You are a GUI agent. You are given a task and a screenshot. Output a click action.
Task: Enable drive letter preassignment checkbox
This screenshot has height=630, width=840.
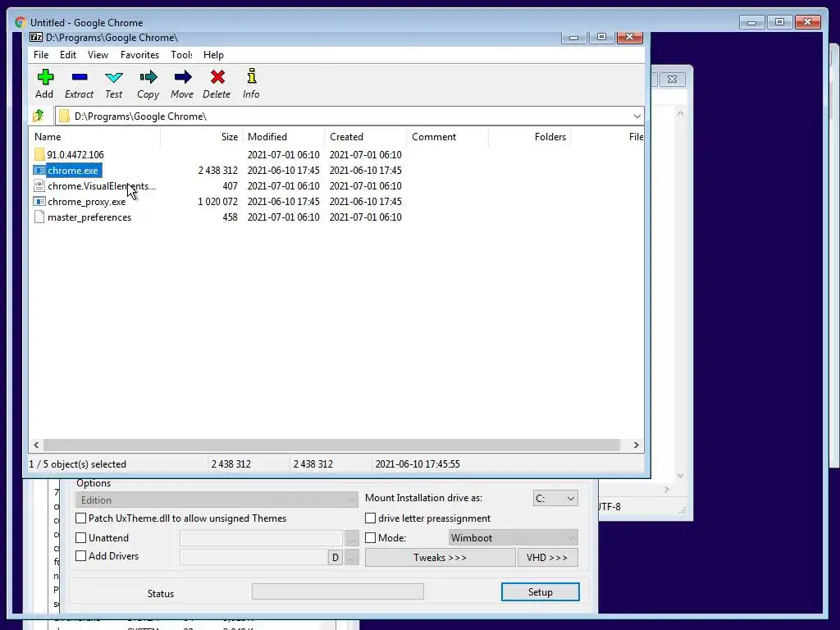tap(370, 518)
